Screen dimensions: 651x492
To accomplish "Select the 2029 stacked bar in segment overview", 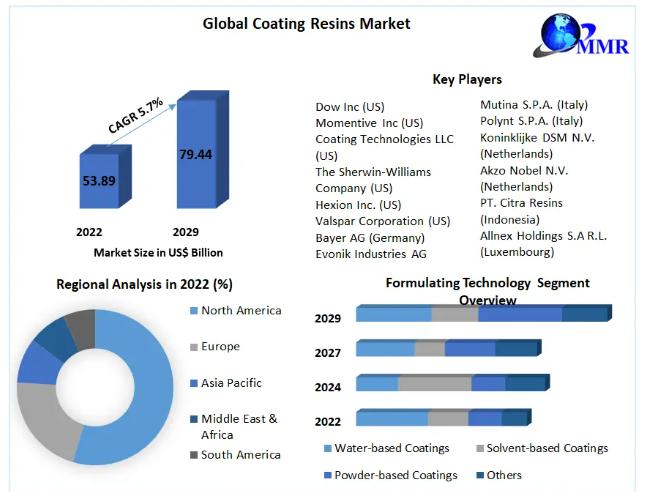I will pyautogui.click(x=482, y=314).
